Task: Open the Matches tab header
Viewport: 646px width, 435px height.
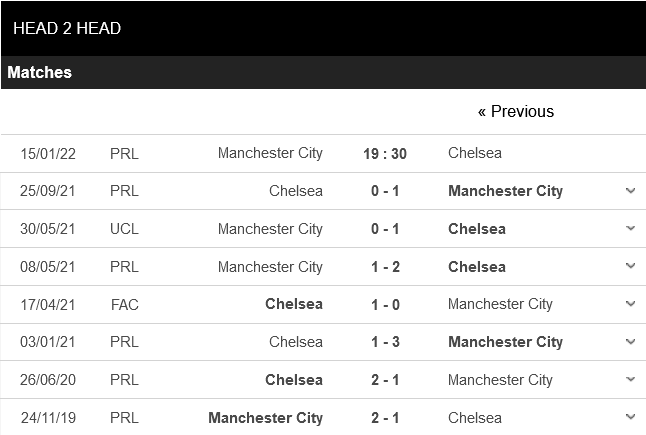Action: [x=40, y=73]
